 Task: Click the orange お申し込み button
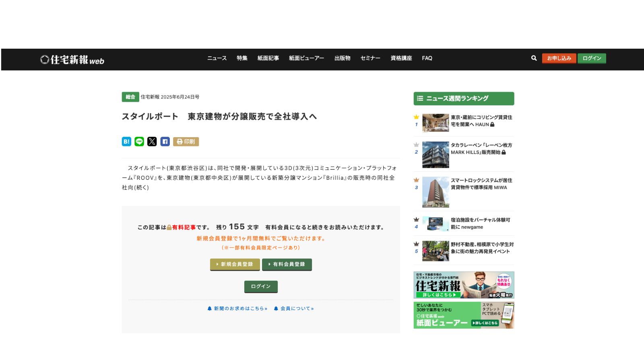[559, 58]
